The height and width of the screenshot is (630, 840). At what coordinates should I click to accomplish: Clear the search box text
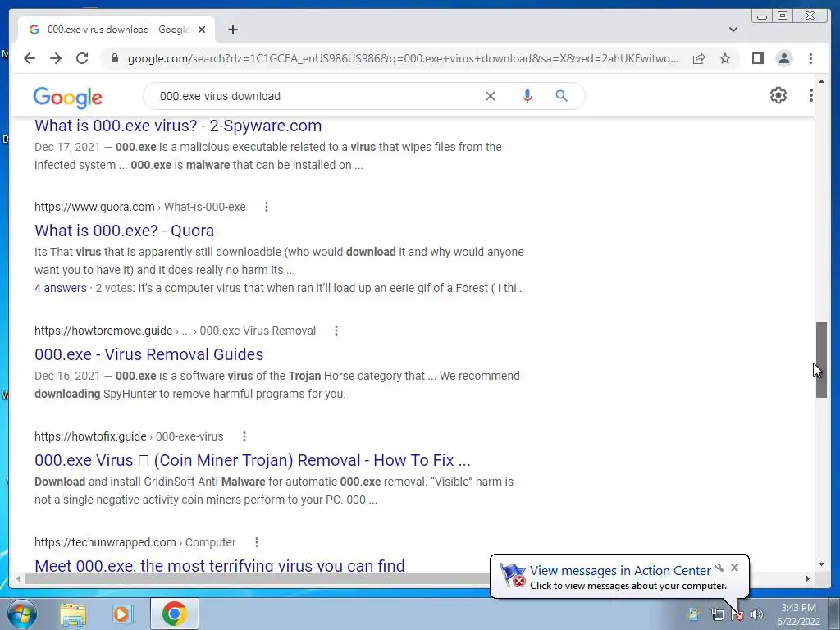[491, 96]
